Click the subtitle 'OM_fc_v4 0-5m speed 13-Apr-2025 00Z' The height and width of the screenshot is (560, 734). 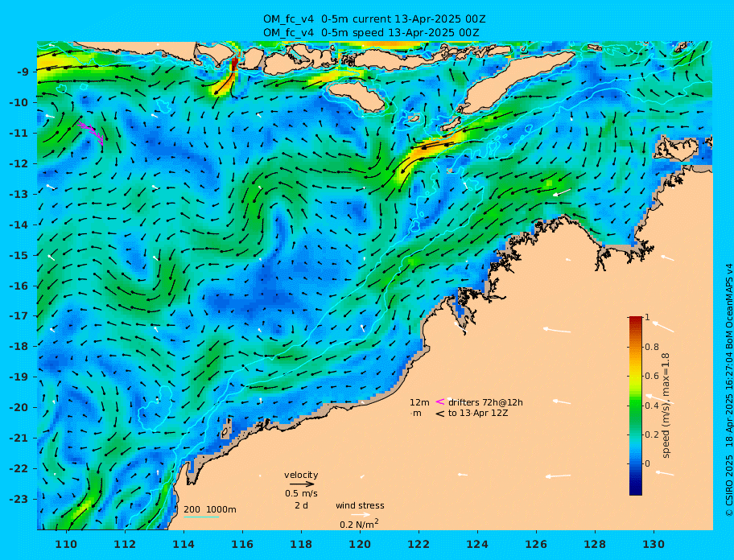pyautogui.click(x=371, y=33)
